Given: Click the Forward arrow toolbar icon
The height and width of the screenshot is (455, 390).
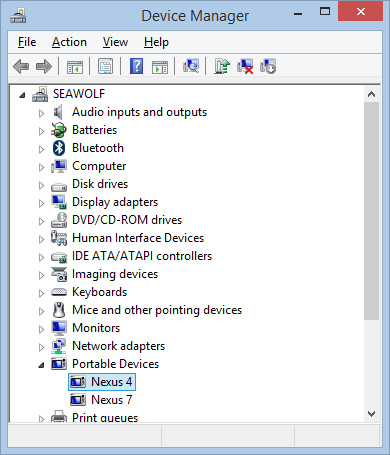Looking at the screenshot, I should pos(44,66).
